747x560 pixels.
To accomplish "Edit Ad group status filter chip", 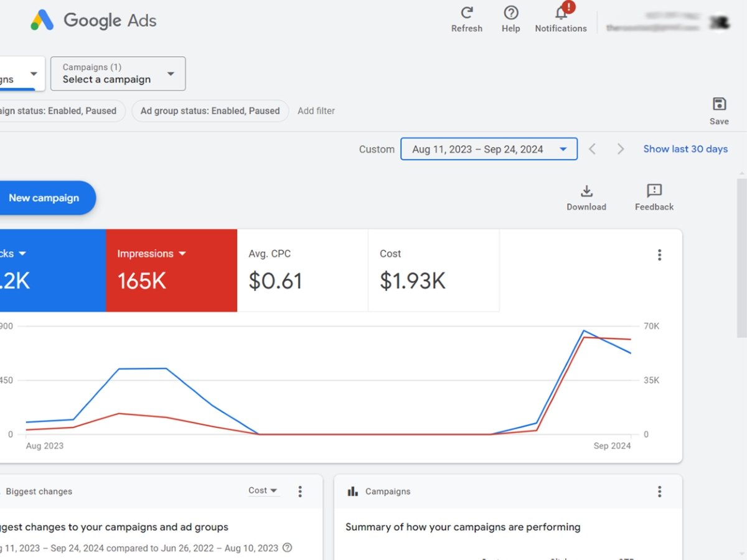I will click(x=210, y=111).
